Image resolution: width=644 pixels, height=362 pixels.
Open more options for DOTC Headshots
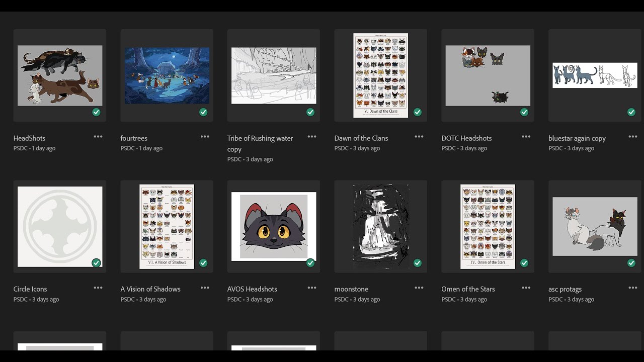coord(526,137)
